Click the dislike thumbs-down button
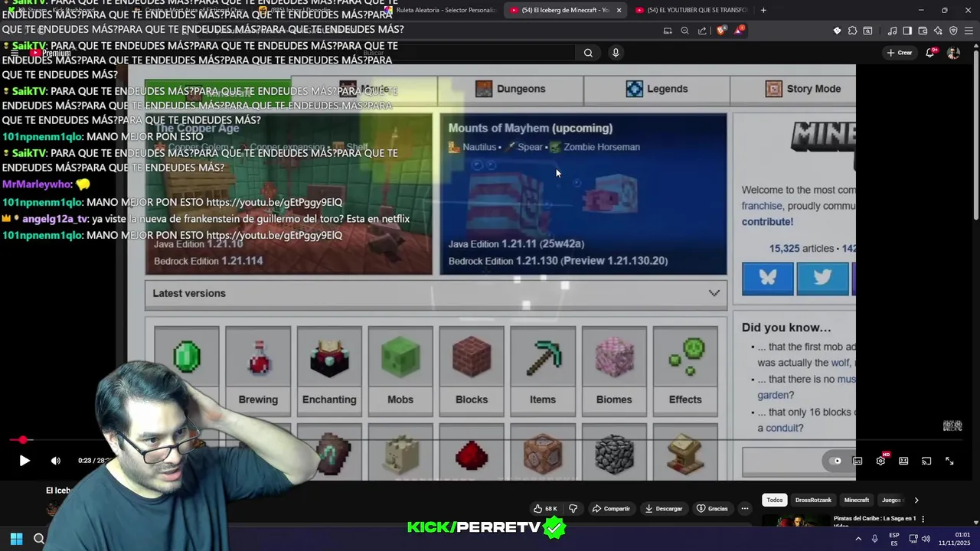This screenshot has height=551, width=980. coord(573,509)
